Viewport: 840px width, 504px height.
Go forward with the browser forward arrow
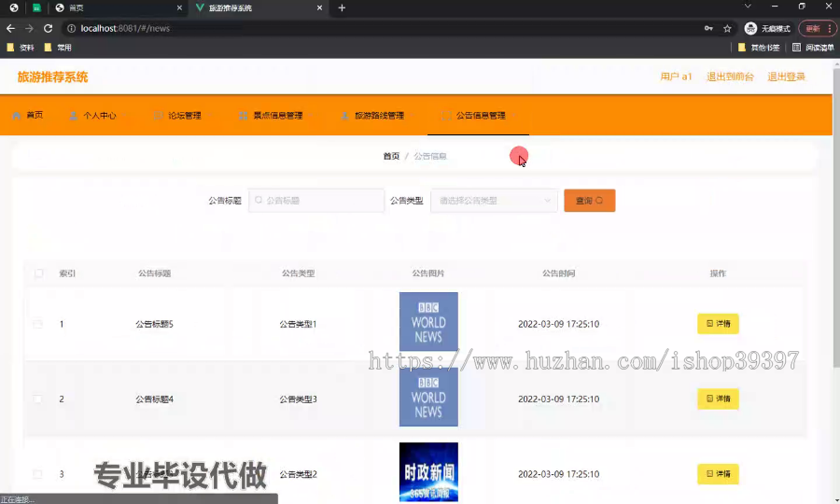pos(30,28)
